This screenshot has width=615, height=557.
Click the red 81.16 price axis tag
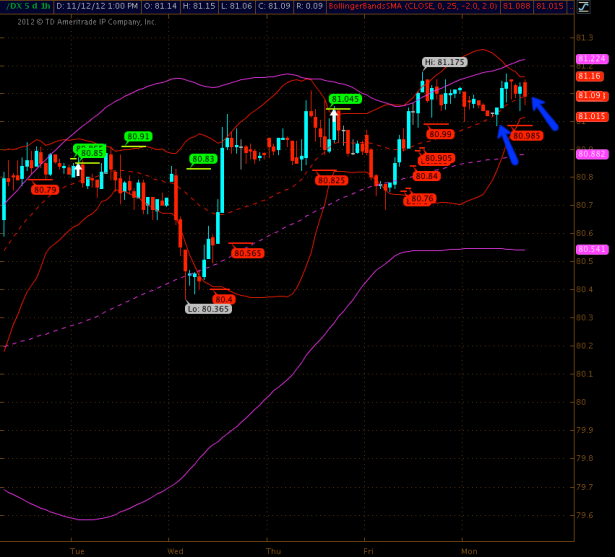pos(589,76)
